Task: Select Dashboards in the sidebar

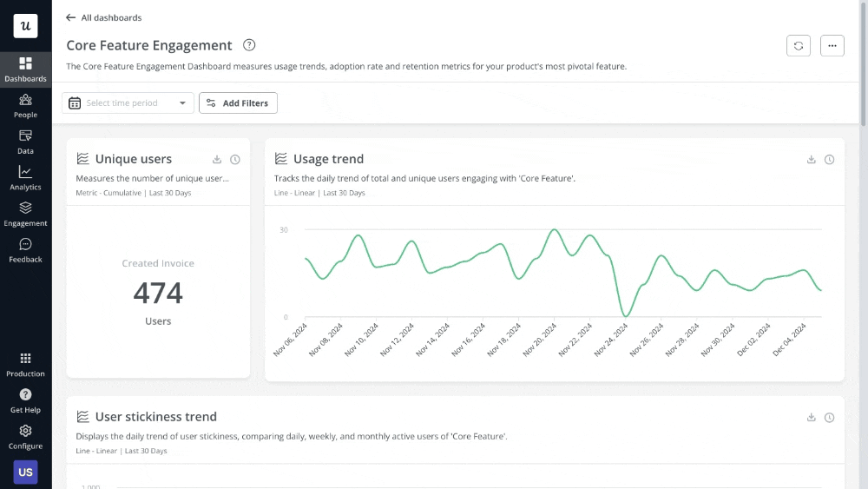Action: pos(25,69)
